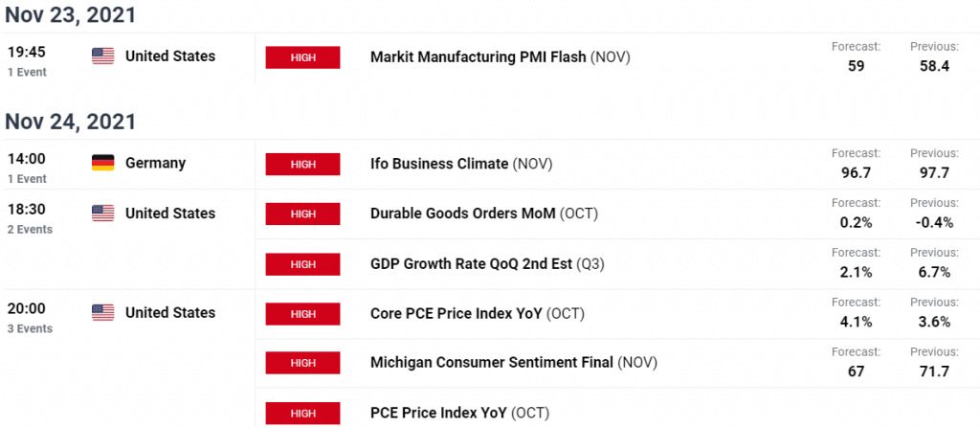Open Ifo Business Climate event
980x427 pixels.
pyautogui.click(x=461, y=164)
